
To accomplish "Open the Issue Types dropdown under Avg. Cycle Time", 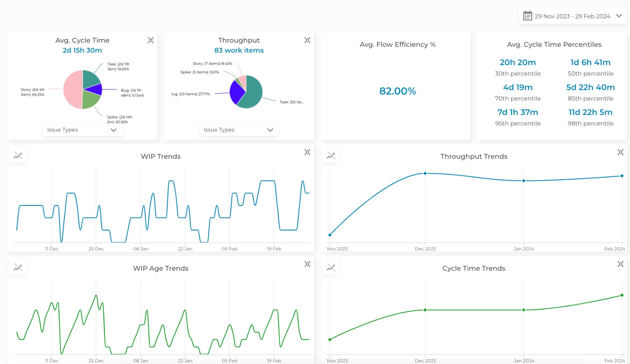I will point(82,130).
